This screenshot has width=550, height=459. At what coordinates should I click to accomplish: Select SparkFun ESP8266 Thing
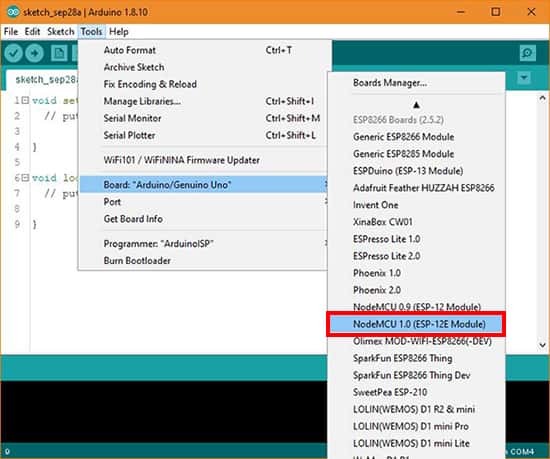(x=416, y=358)
